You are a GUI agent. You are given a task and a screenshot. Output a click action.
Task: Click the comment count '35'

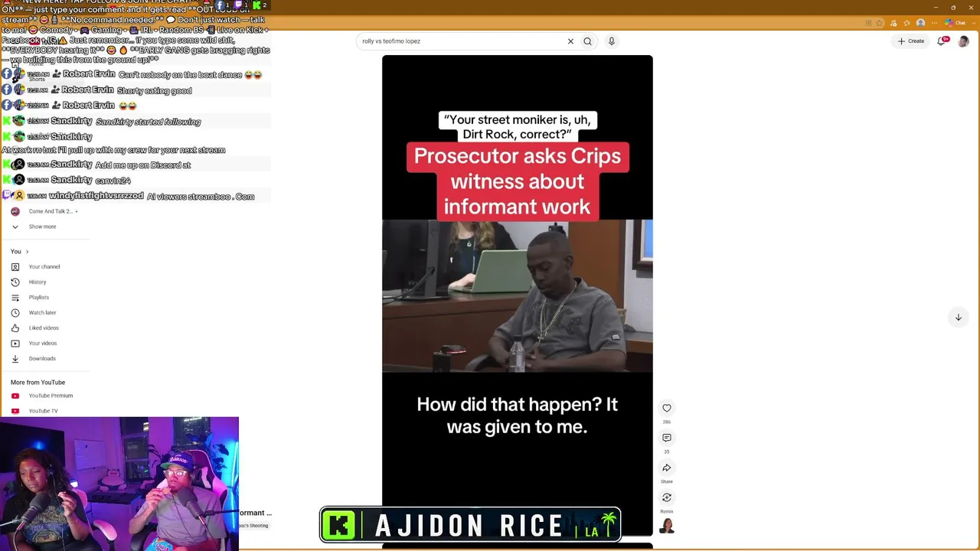[667, 452]
